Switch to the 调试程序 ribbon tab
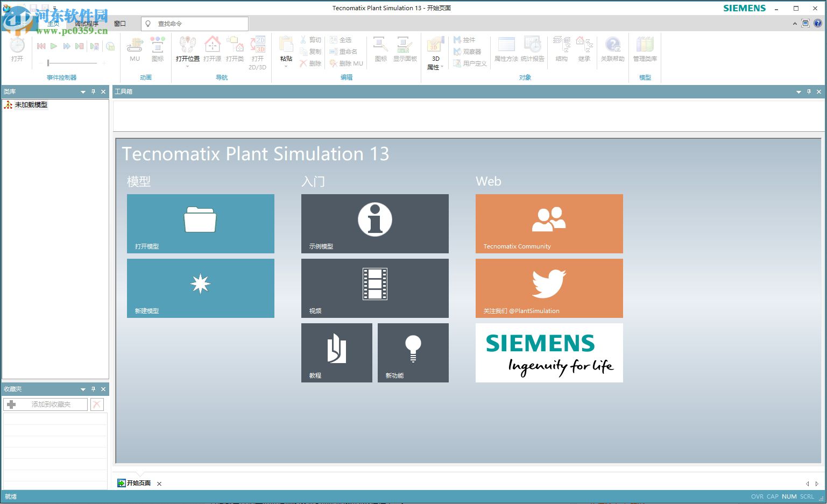The width and height of the screenshot is (827, 504). [x=87, y=24]
